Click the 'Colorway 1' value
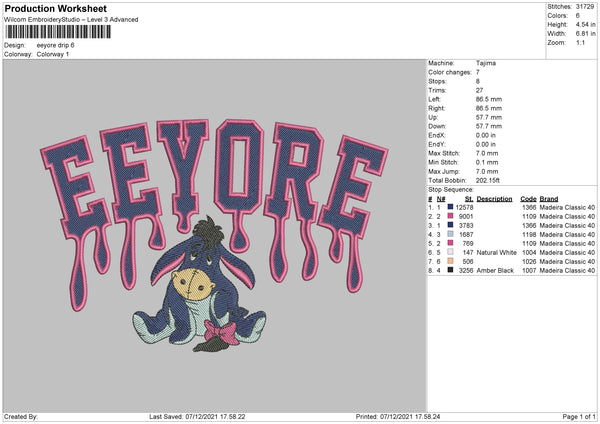600x424 pixels. click(53, 54)
